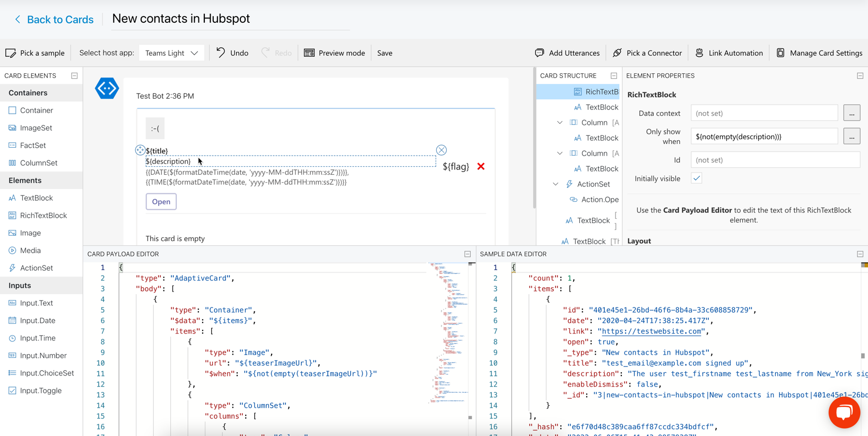The width and height of the screenshot is (868, 436).
Task: Click This card is empty text
Action: [175, 238]
